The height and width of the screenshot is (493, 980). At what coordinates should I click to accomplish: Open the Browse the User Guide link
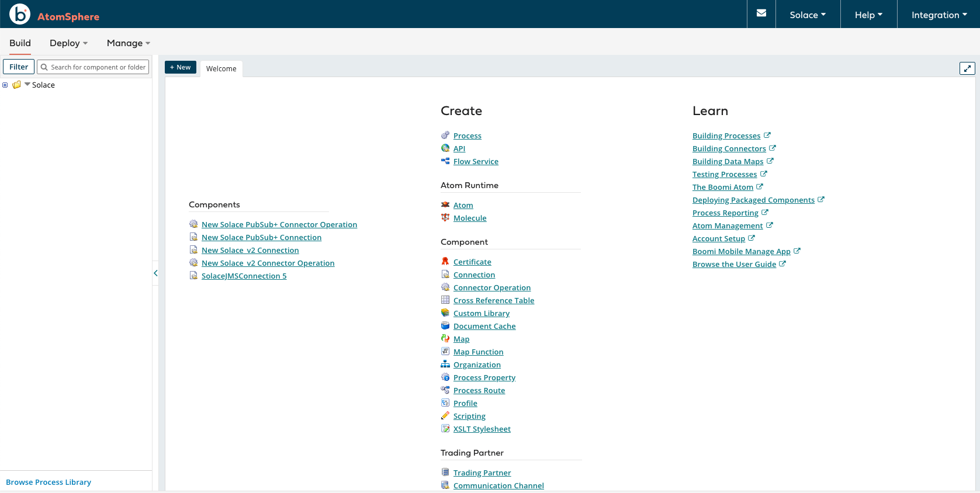click(x=734, y=264)
